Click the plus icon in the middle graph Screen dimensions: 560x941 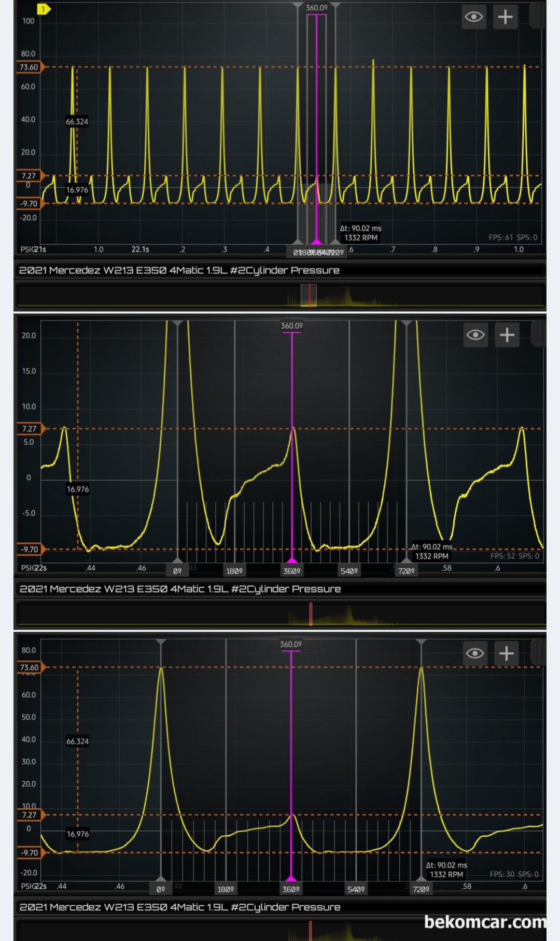(507, 335)
